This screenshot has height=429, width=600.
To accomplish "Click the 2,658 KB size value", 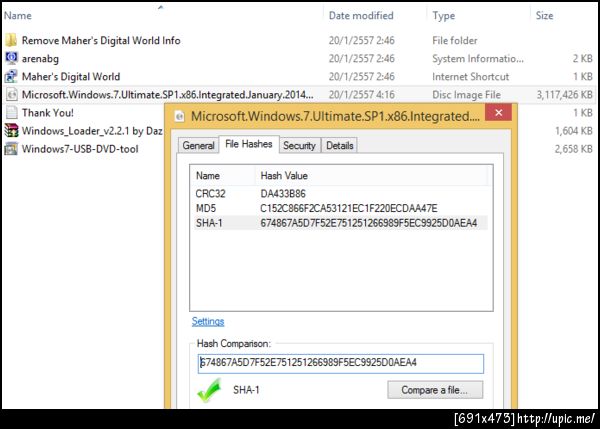I will [573, 149].
